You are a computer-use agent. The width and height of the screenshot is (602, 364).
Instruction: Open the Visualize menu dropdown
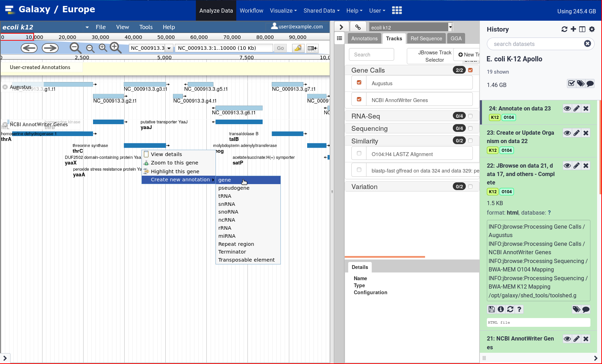pos(283,11)
